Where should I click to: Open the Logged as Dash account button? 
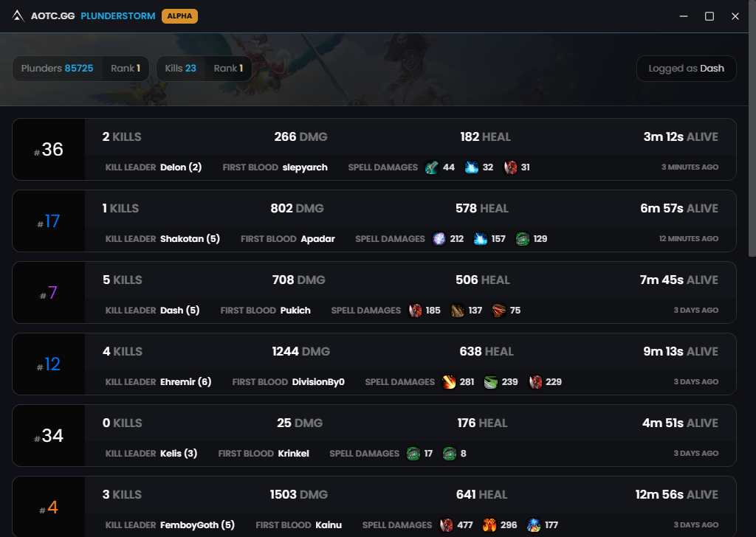(x=686, y=69)
